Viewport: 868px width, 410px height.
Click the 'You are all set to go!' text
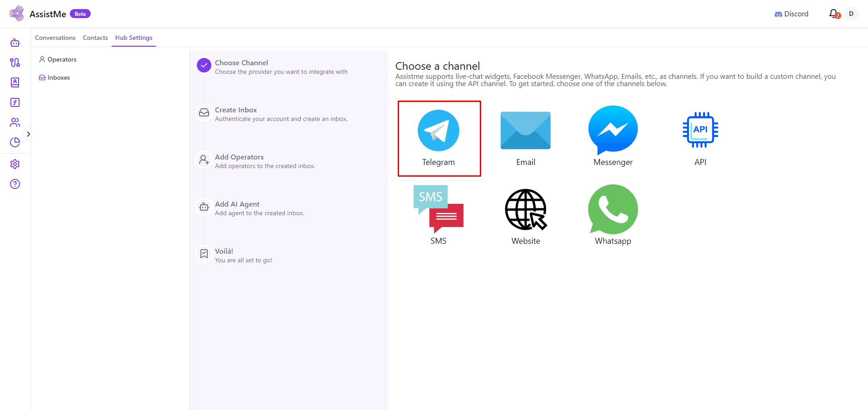244,260
